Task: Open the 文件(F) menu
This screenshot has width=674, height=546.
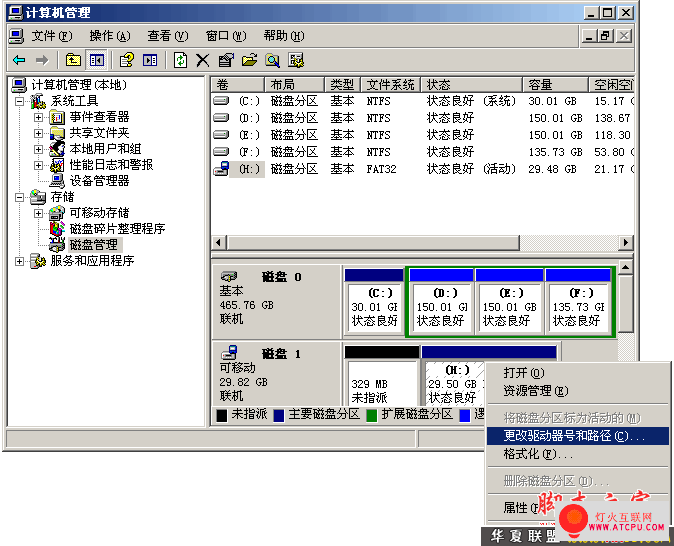Action: [x=52, y=36]
